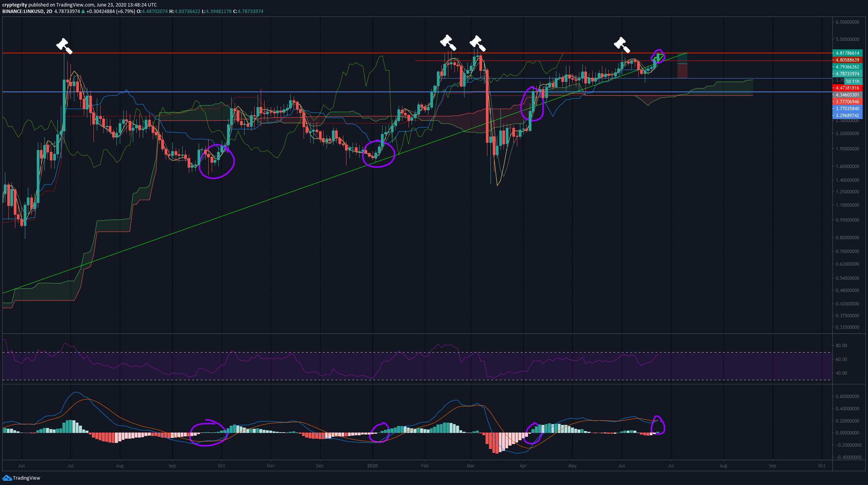This screenshot has height=485, width=868.
Task: Select the 4.80588639 dark red price label
Action: coord(847,60)
